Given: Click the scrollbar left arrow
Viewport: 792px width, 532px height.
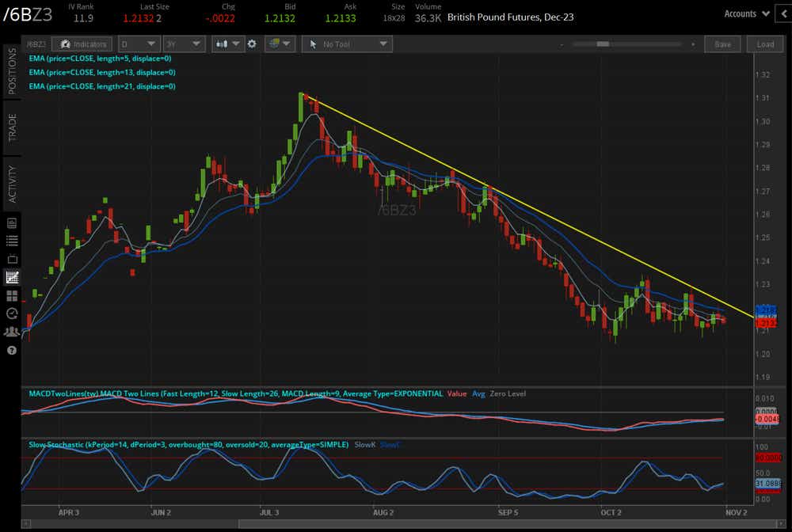Looking at the screenshot, I should (26, 524).
